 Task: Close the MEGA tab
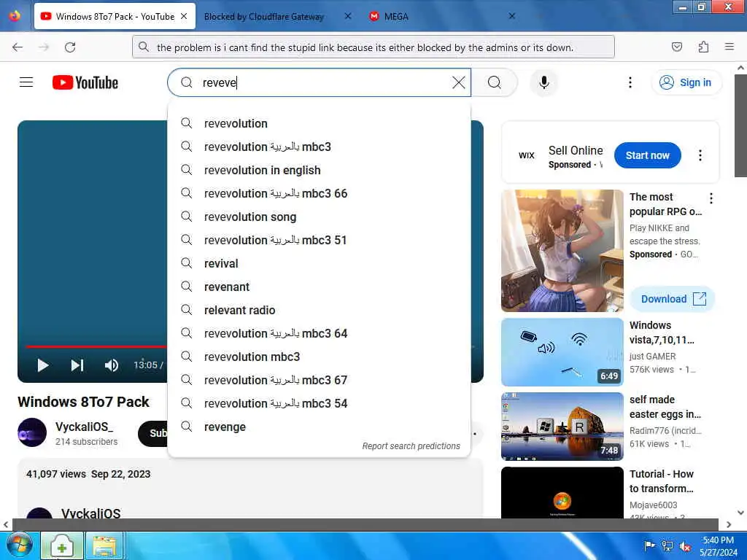pyautogui.click(x=511, y=16)
